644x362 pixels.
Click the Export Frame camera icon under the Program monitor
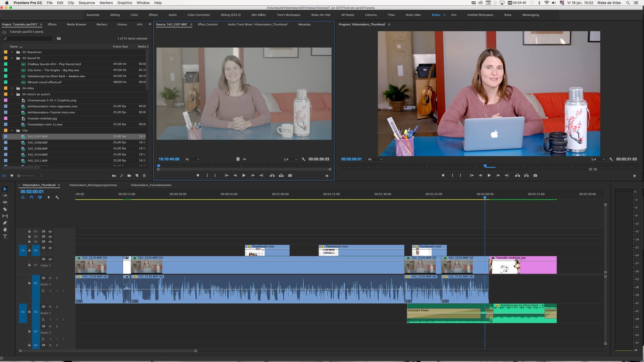point(535,175)
